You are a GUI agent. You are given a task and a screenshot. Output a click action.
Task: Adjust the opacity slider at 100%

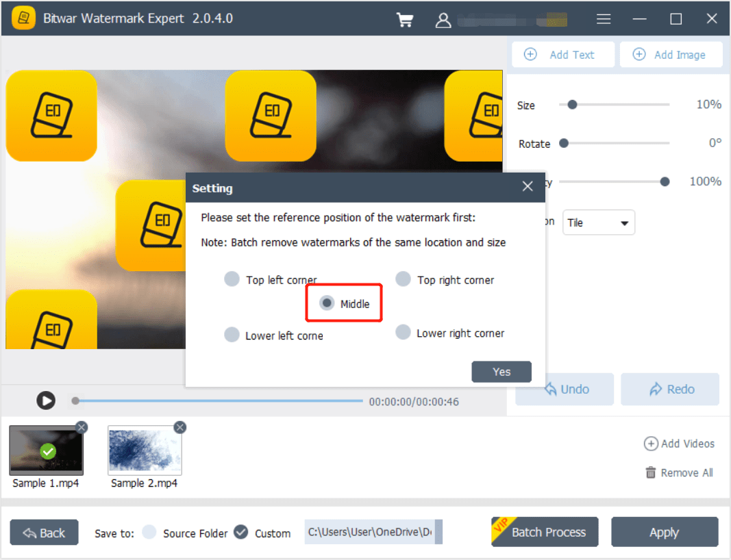coord(665,181)
